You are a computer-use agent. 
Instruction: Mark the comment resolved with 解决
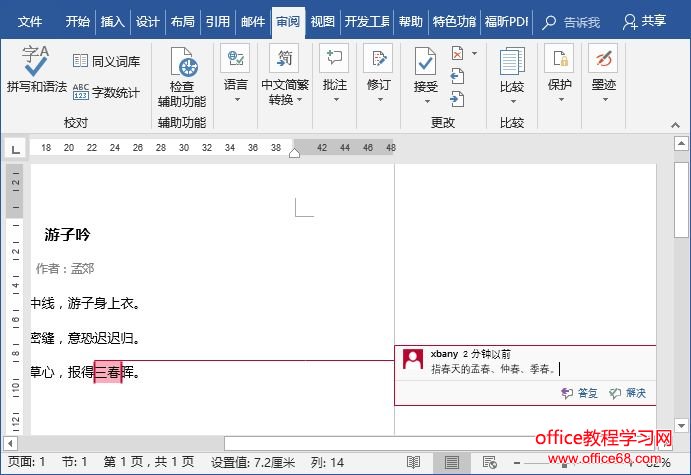628,393
